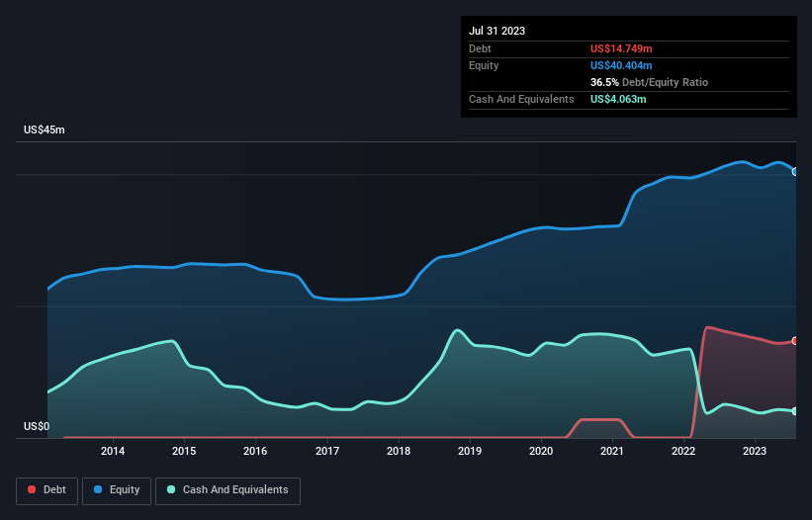Click the 2016 x-axis label

coord(255,451)
